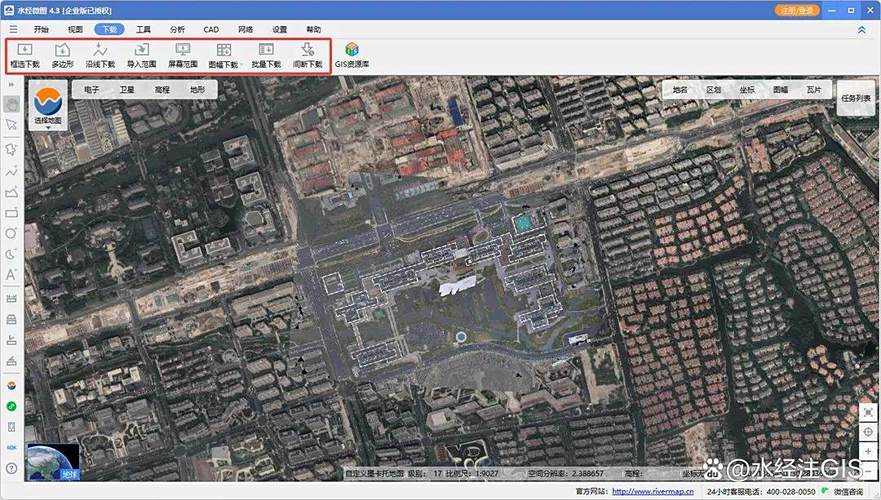Open the 设置 tab

tap(279, 29)
